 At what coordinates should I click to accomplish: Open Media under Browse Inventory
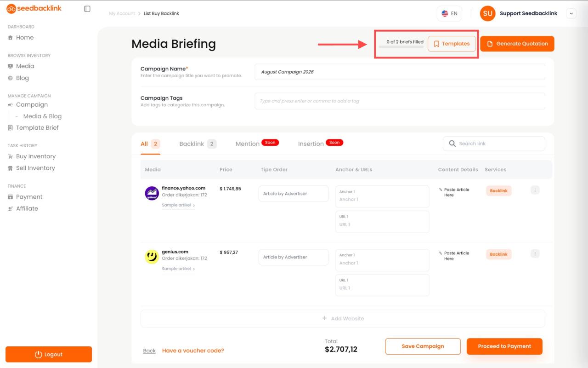(21, 66)
